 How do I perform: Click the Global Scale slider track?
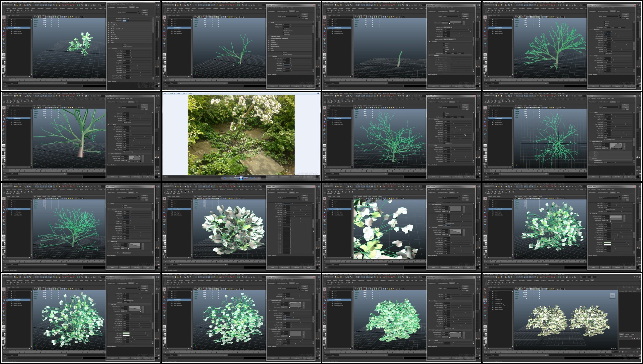pos(140,21)
